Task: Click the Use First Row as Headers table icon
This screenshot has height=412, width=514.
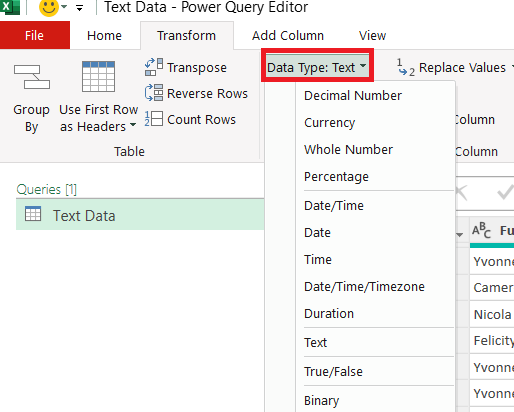Action: pyautogui.click(x=98, y=76)
